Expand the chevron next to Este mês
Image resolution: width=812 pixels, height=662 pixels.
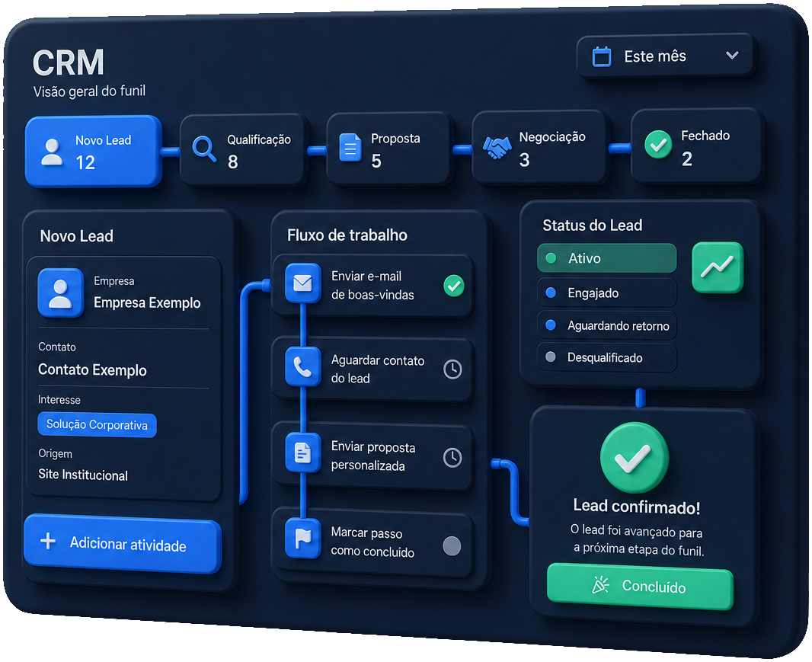(732, 55)
